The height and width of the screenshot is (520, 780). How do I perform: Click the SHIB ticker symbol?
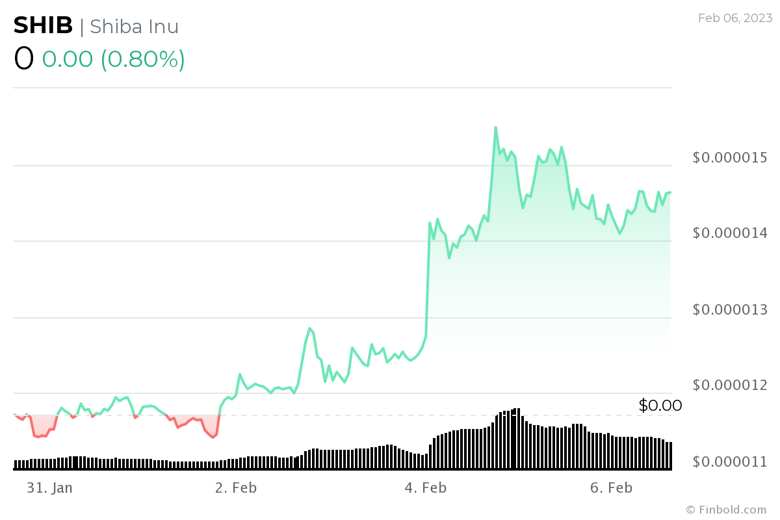pyautogui.click(x=43, y=26)
